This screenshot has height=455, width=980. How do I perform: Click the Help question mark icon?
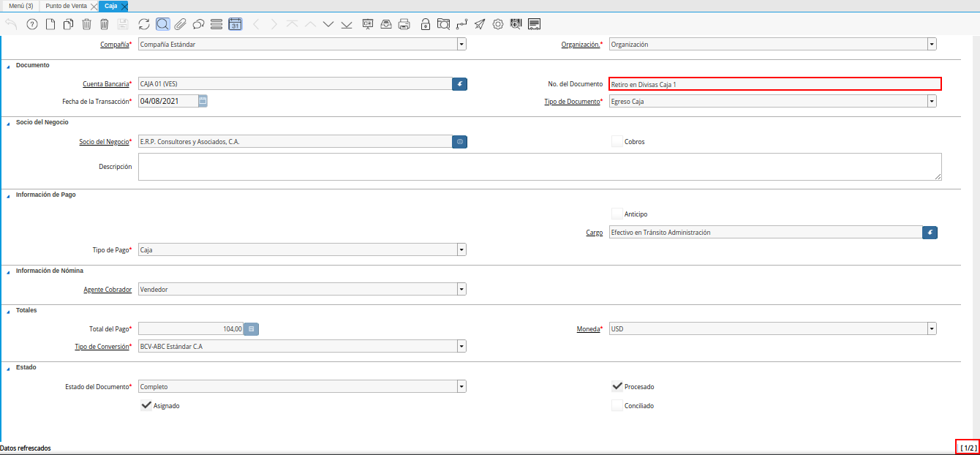pyautogui.click(x=32, y=24)
